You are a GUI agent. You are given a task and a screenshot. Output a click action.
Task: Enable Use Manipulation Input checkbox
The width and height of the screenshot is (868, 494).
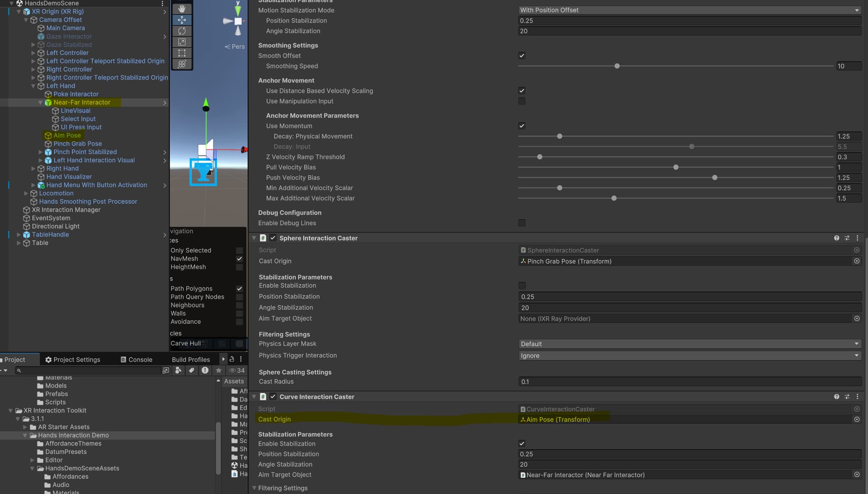(522, 101)
